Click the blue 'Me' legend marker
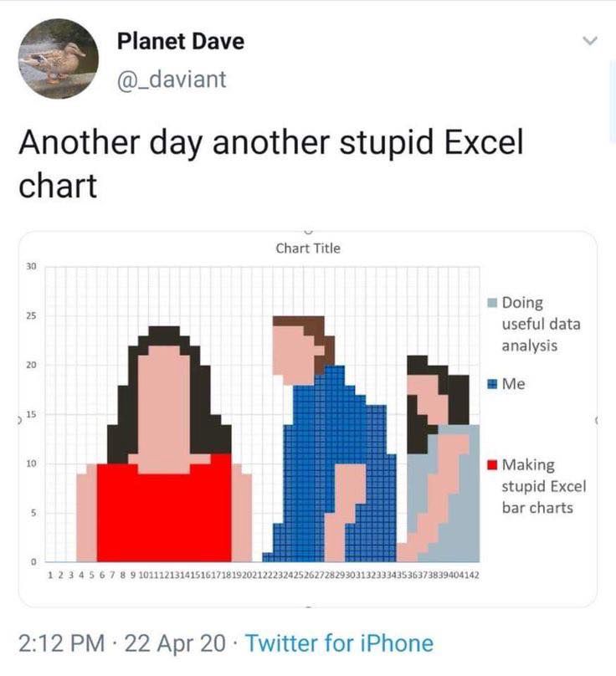Screen dimensions: 616x676 (x=491, y=382)
